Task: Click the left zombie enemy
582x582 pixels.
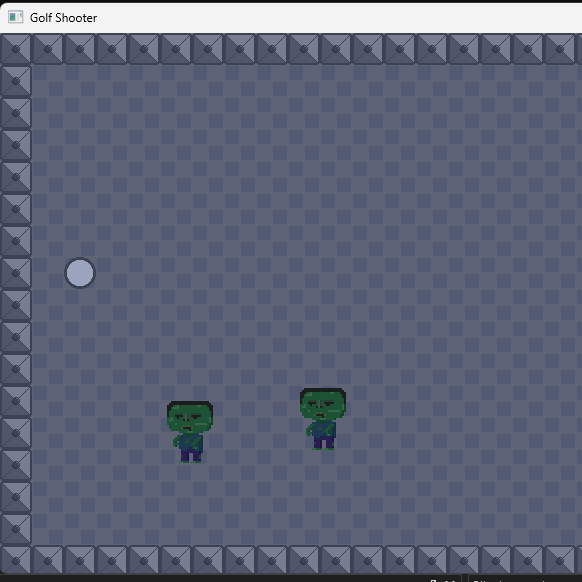Action: point(190,432)
